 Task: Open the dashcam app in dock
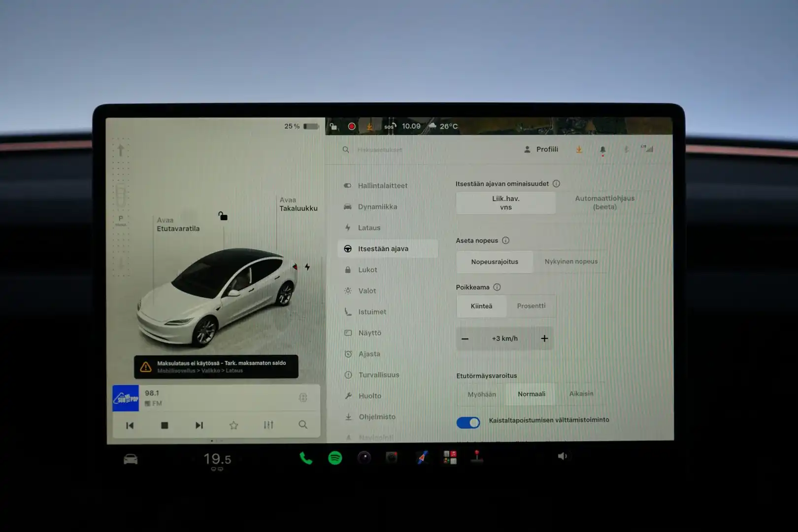point(392,458)
